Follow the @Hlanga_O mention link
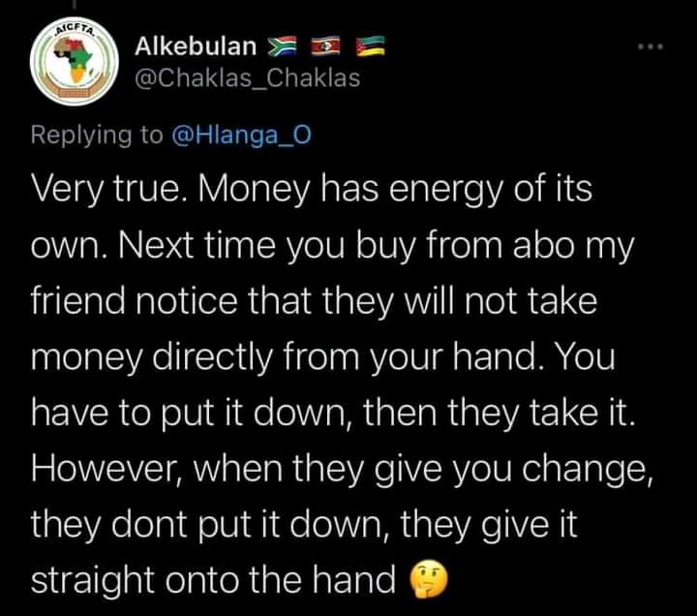 (241, 135)
